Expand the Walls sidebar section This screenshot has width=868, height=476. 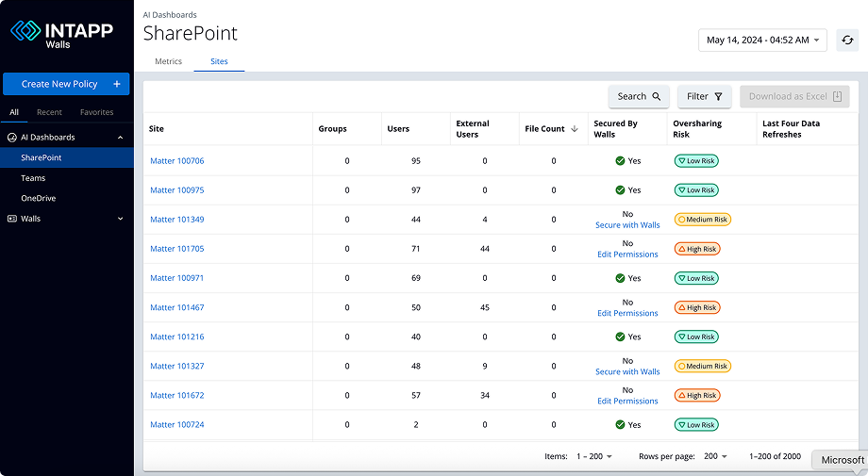tap(120, 219)
